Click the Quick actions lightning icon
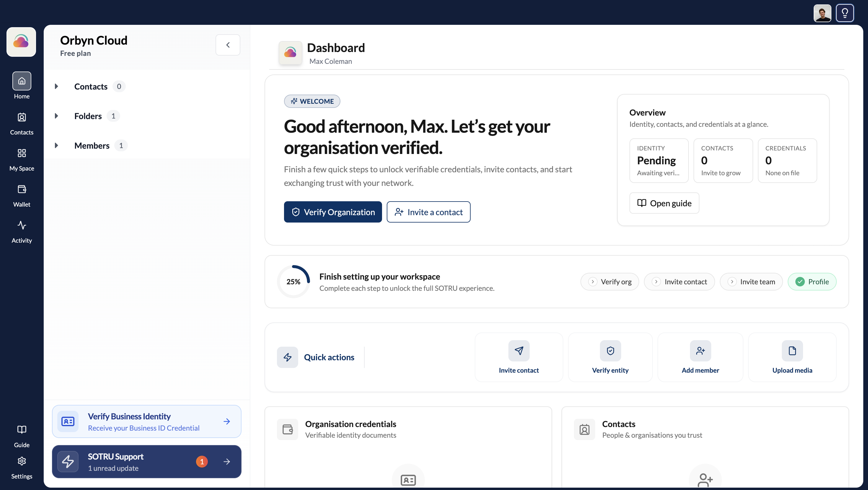This screenshot has height=490, width=868. point(288,357)
